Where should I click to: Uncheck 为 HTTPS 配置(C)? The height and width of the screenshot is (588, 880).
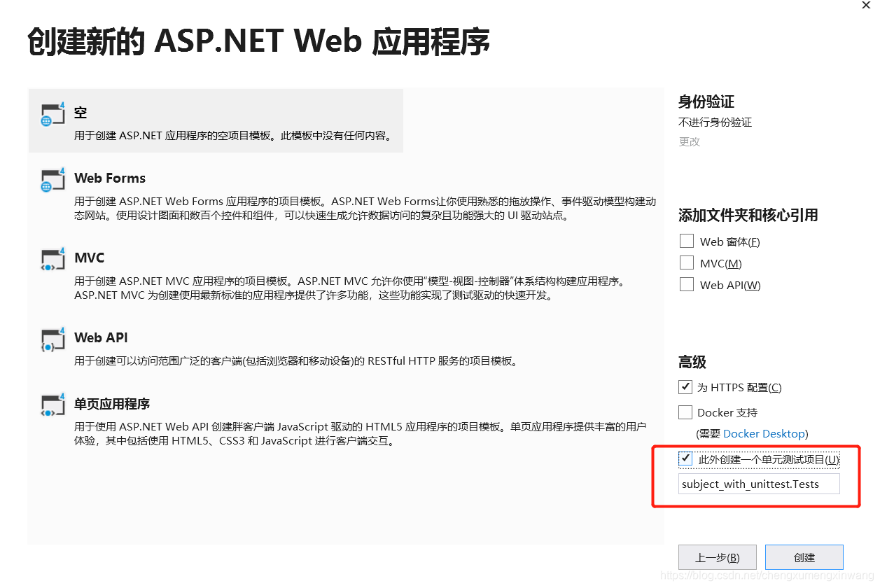[x=685, y=386]
